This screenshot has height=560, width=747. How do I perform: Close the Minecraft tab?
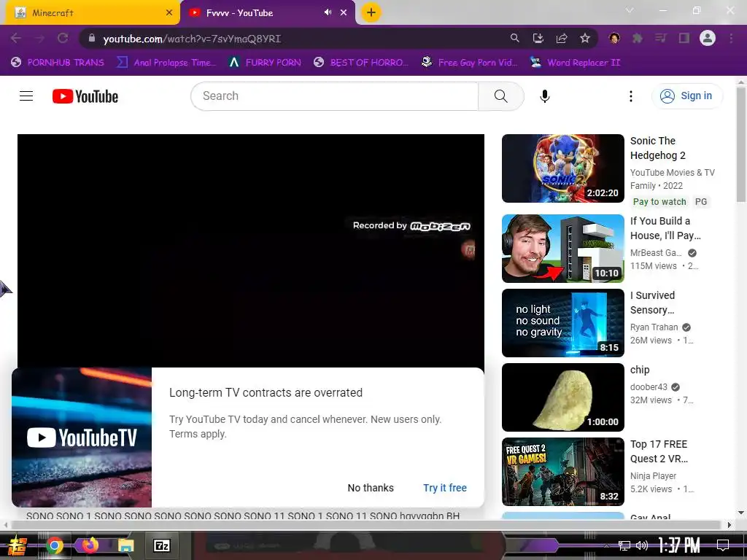(x=169, y=12)
